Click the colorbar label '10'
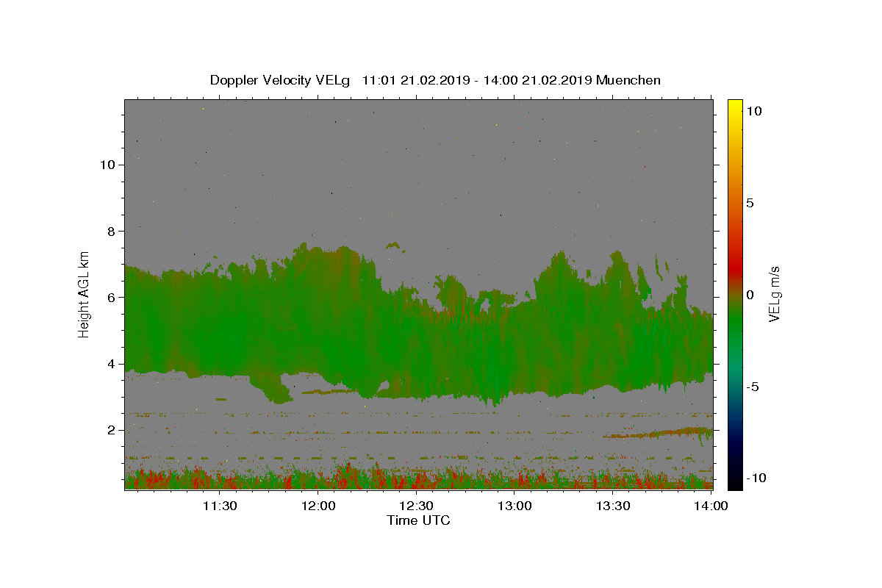The height and width of the screenshot is (588, 882). (x=754, y=111)
